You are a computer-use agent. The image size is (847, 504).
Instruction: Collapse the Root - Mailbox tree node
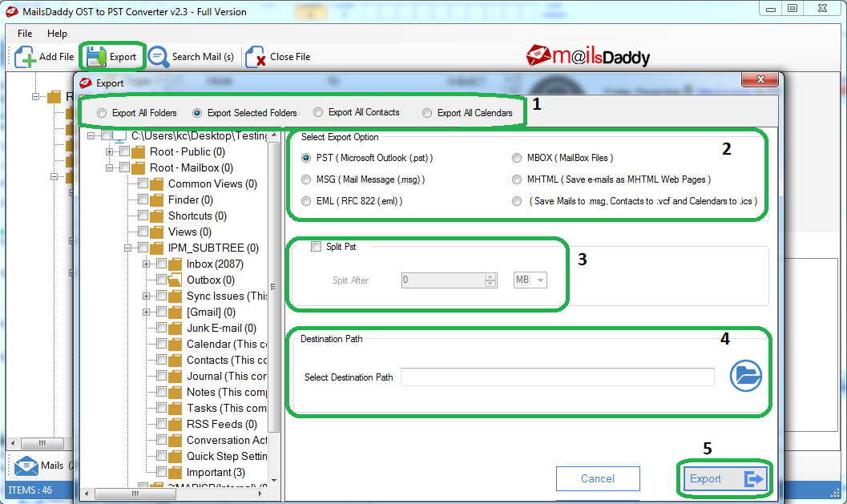109,168
